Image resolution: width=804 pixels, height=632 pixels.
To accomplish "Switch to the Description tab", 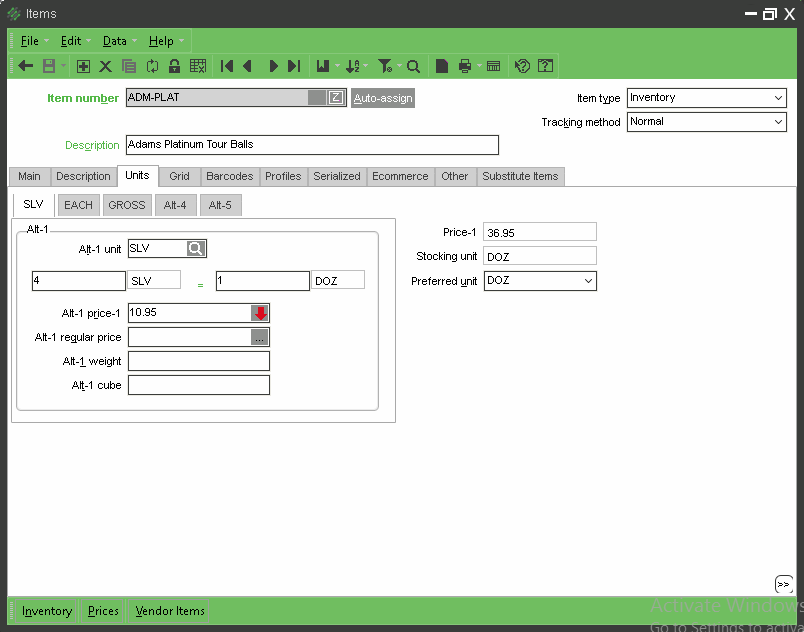I will (83, 176).
